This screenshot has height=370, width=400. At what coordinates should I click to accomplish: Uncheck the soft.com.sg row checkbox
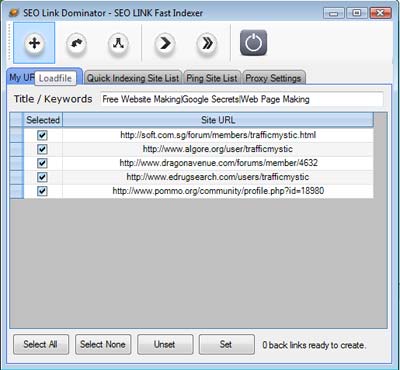point(42,135)
